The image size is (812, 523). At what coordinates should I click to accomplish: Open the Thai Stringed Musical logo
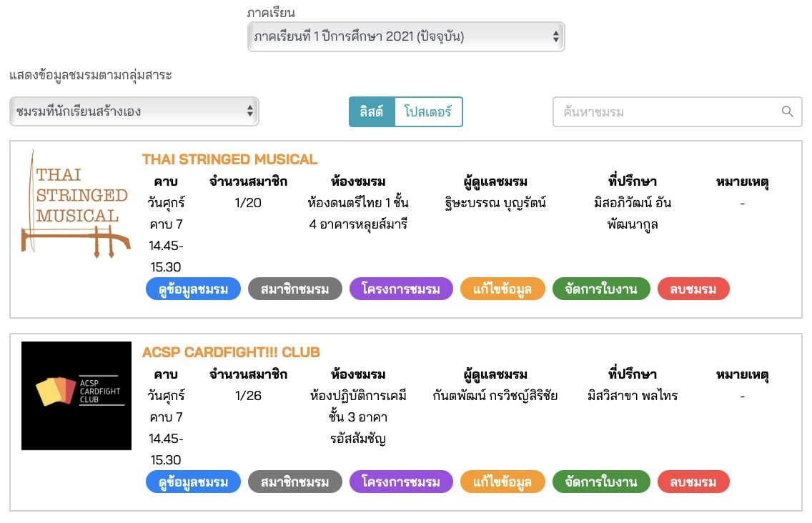coord(76,204)
